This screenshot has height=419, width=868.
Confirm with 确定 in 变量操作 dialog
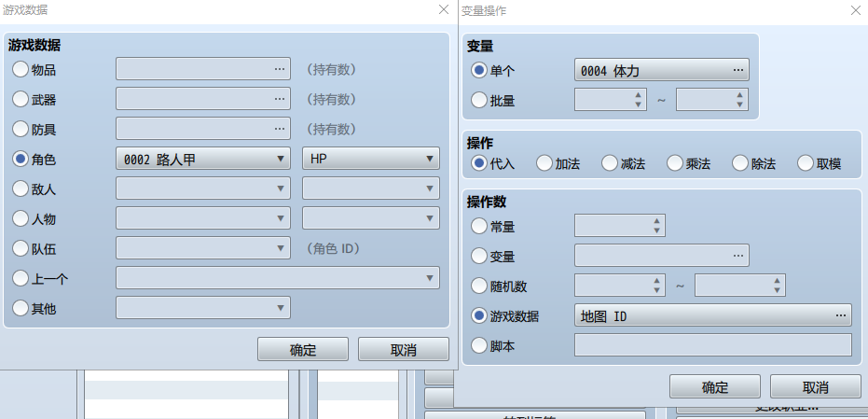(715, 387)
